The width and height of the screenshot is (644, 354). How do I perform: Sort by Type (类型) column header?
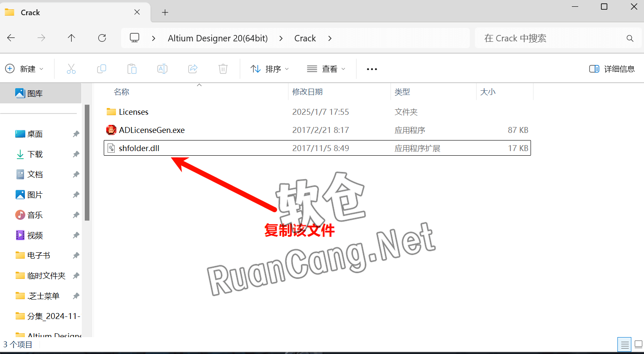(x=402, y=92)
